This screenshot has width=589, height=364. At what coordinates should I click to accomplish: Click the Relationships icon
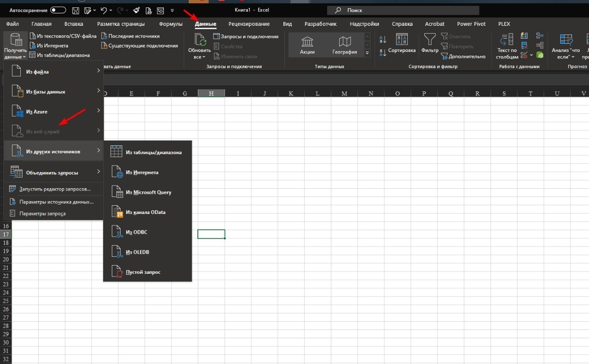tap(540, 46)
